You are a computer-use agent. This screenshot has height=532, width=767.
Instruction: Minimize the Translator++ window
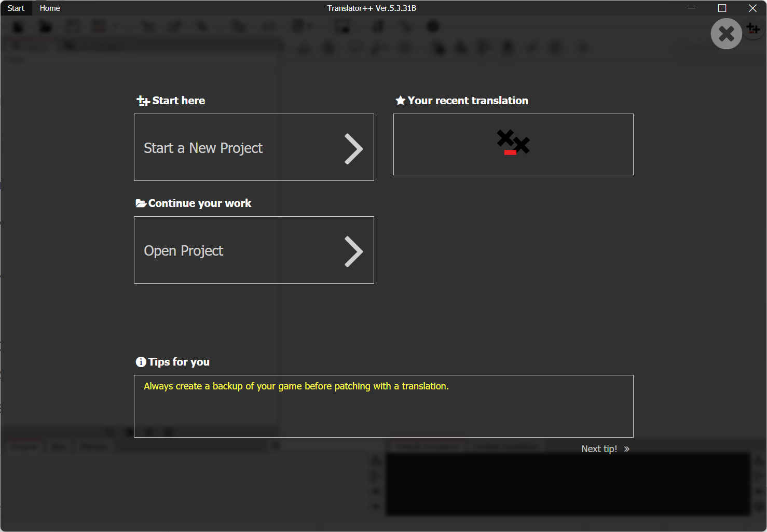pos(691,8)
